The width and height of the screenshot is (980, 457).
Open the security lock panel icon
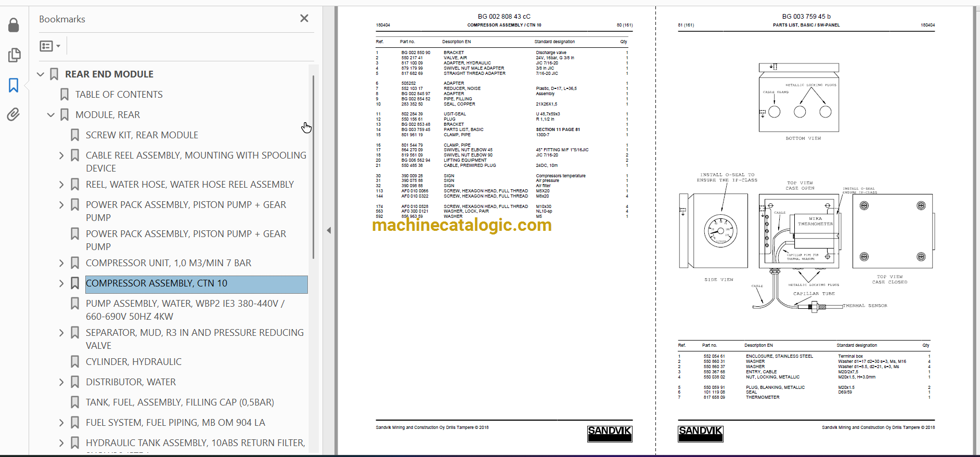(14, 25)
